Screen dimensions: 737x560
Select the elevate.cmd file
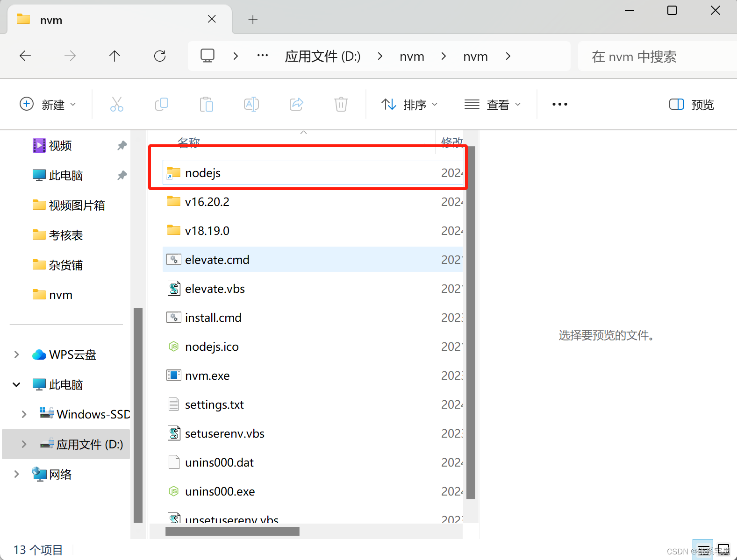pos(312,260)
